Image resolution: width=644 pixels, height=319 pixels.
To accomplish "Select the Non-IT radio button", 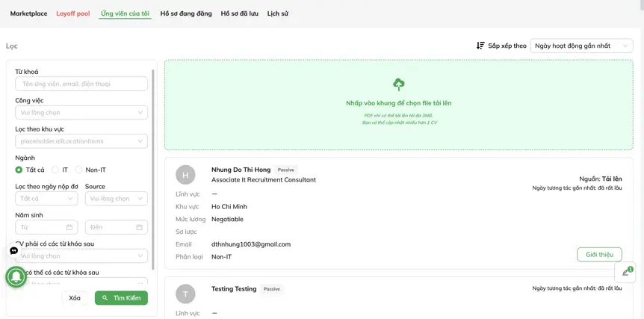I will [78, 170].
